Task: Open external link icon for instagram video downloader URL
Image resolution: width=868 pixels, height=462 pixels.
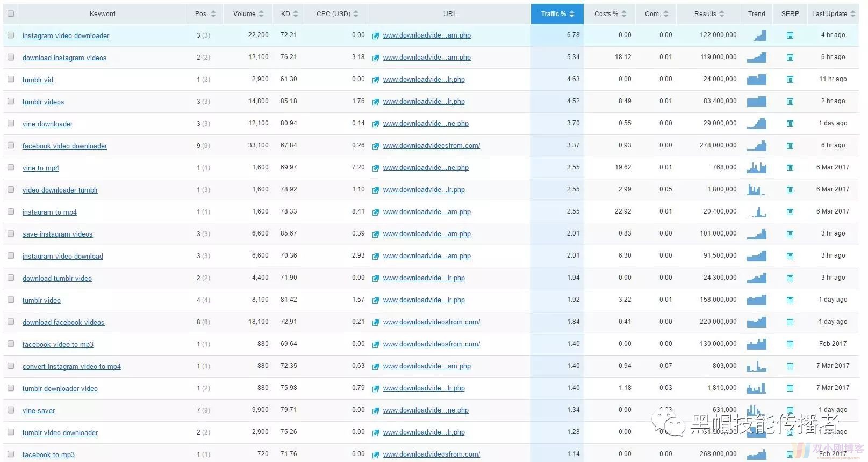Action: (x=376, y=36)
